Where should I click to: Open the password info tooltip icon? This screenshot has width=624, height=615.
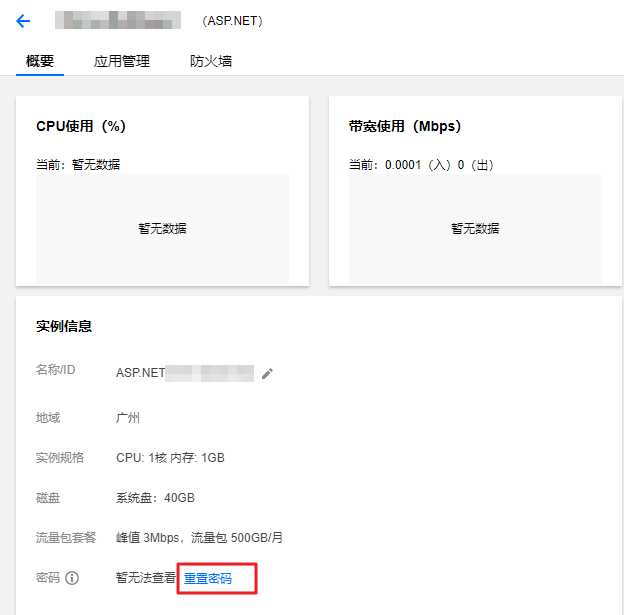pyautogui.click(x=72, y=578)
